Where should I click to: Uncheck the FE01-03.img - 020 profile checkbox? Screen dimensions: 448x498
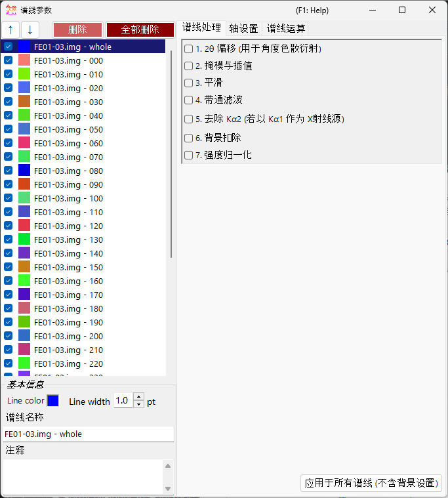(x=9, y=88)
